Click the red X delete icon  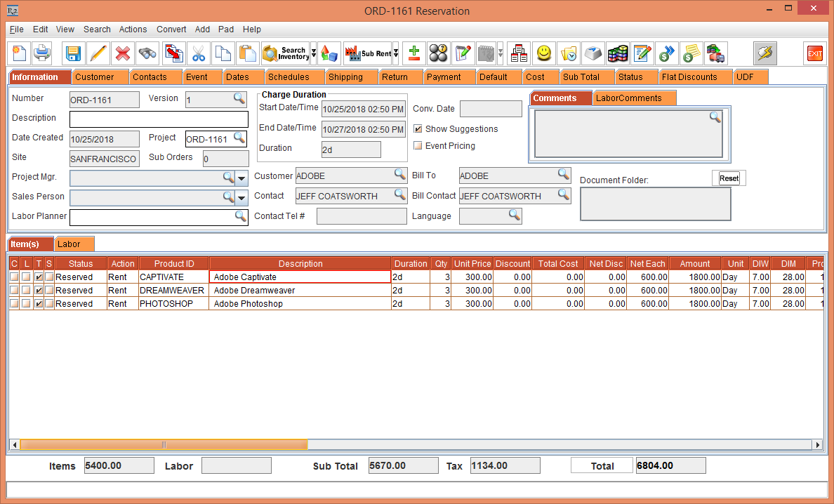123,53
